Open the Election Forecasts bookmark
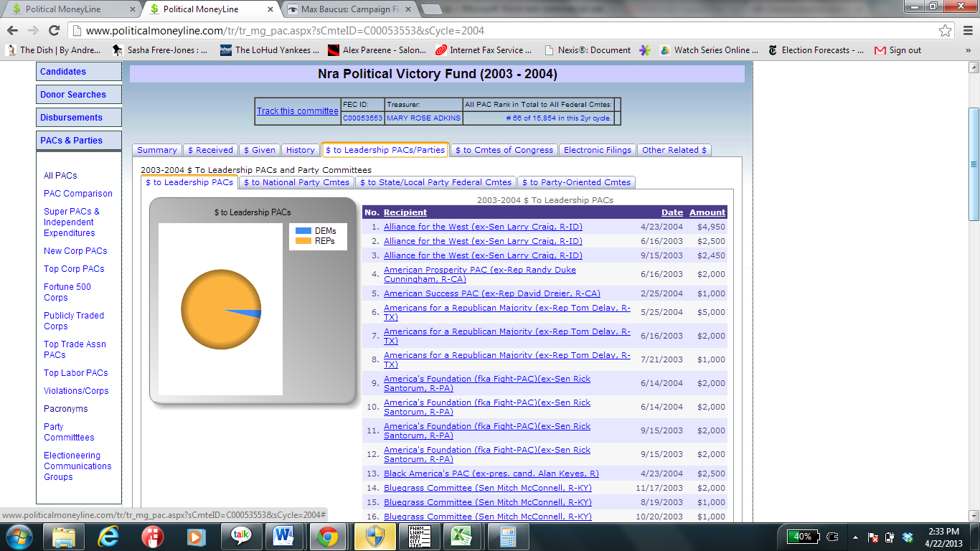980x551 pixels. pos(816,50)
